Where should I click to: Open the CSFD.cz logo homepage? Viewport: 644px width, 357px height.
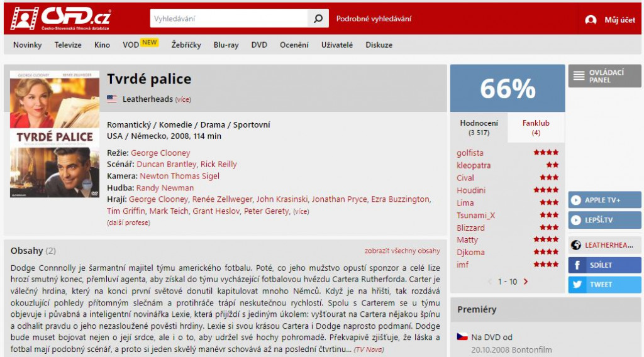point(61,18)
